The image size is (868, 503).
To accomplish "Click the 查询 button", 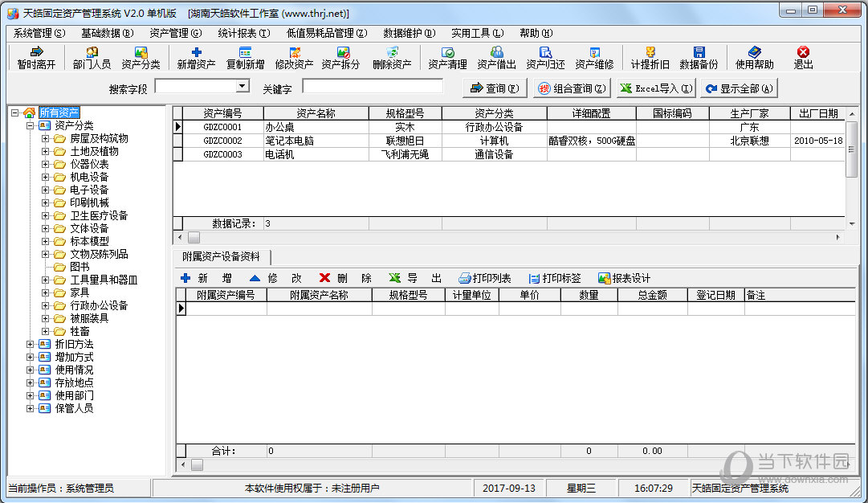I will 495,88.
